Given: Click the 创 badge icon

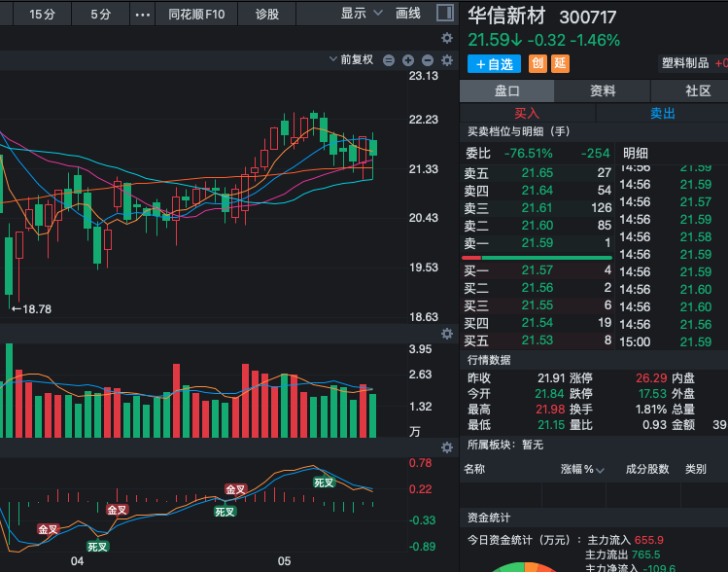Looking at the screenshot, I should point(537,63).
